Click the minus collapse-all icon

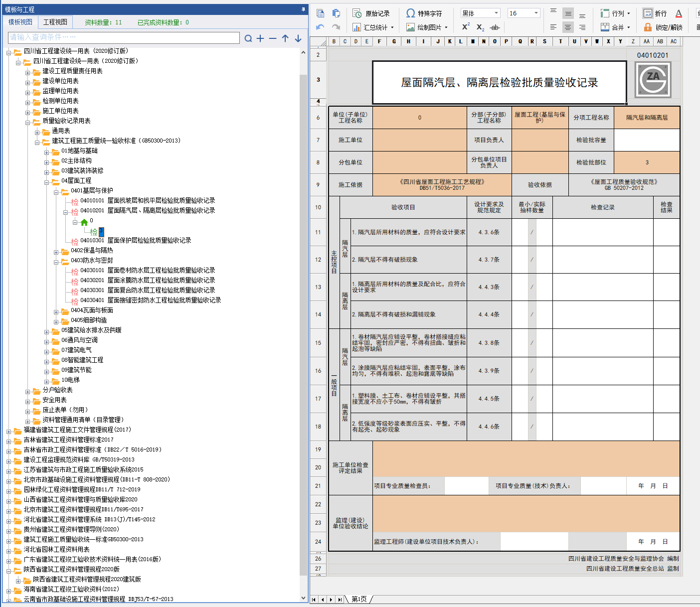[x=273, y=38]
